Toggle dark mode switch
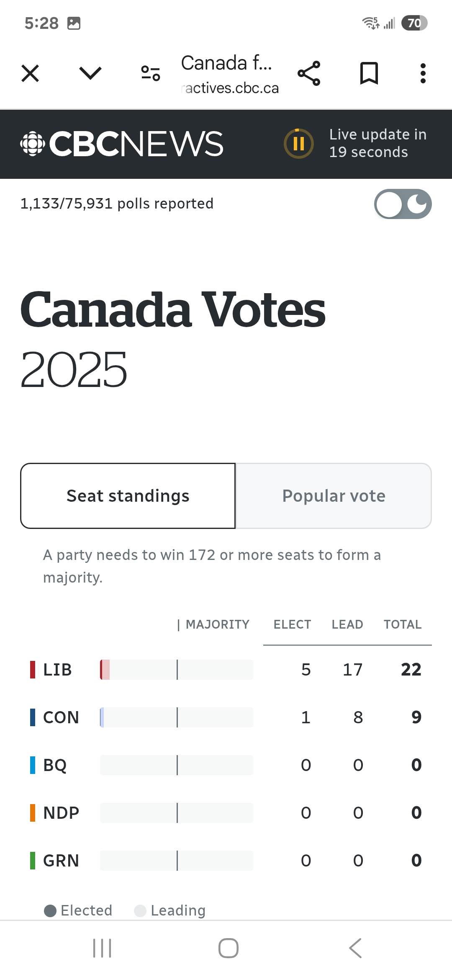 coord(403,204)
